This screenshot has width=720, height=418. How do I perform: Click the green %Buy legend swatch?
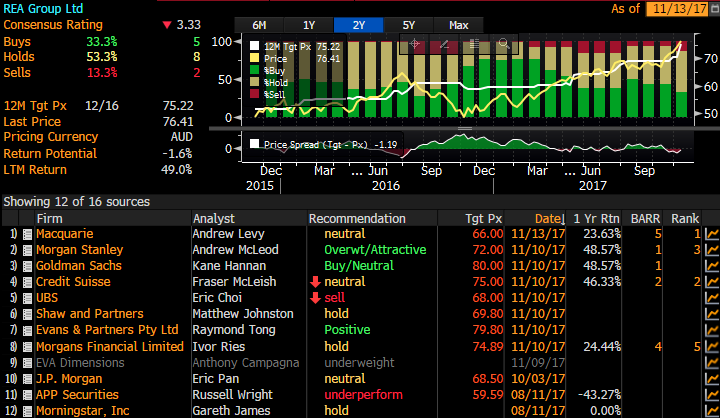coord(254,70)
